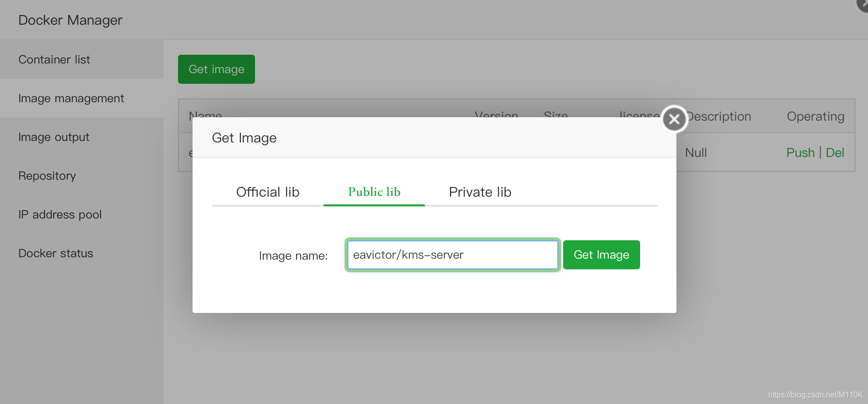Select Image management in sidebar

82,98
